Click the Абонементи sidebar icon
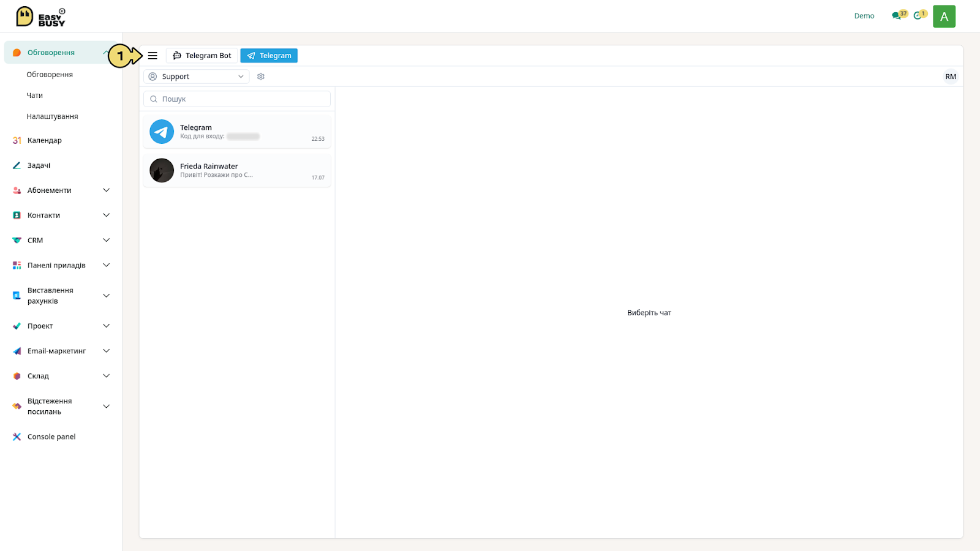This screenshot has height=551, width=980. tap(17, 190)
